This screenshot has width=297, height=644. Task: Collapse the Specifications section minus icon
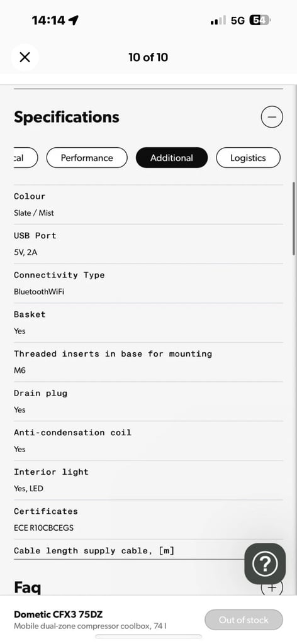coord(272,117)
